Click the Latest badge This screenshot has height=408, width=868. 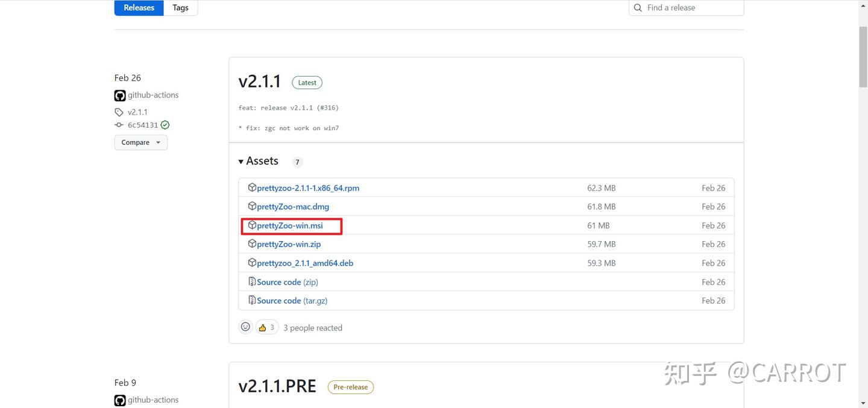click(x=307, y=83)
